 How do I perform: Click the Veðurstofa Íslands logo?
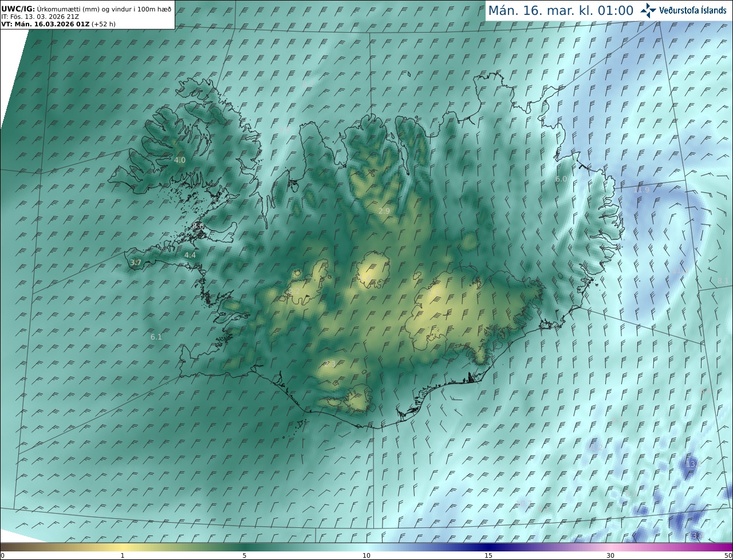point(683,10)
